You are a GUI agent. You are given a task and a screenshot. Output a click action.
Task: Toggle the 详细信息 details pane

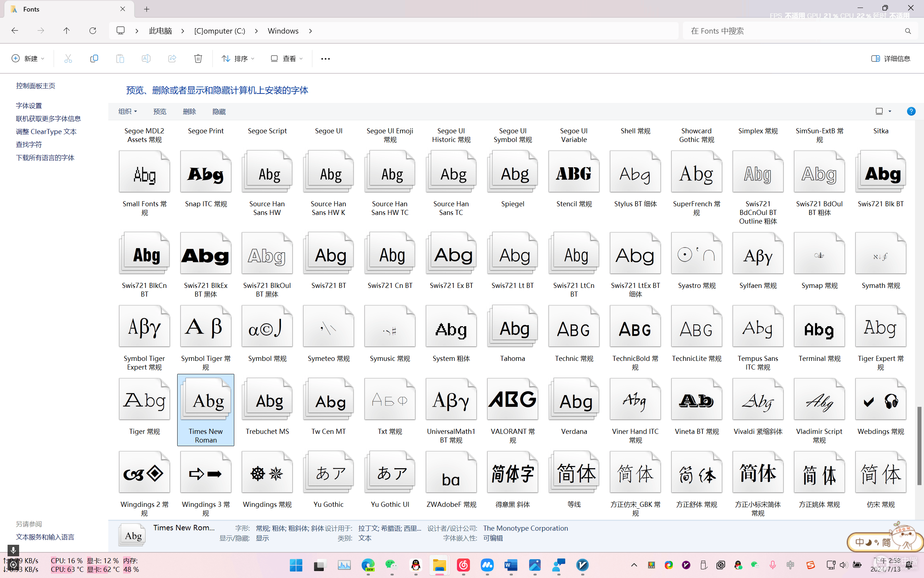(890, 59)
